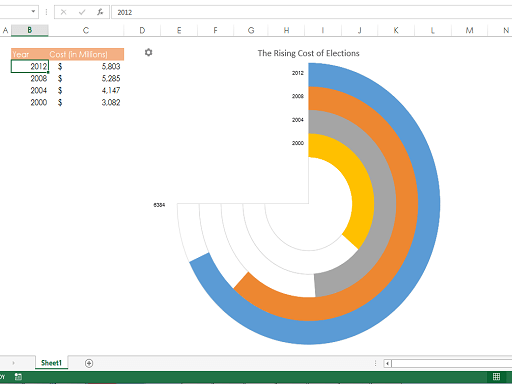This screenshot has height=384, width=512.
Task: Select the chart title 'The Rising Cost of Elections'
Action: 308,53
